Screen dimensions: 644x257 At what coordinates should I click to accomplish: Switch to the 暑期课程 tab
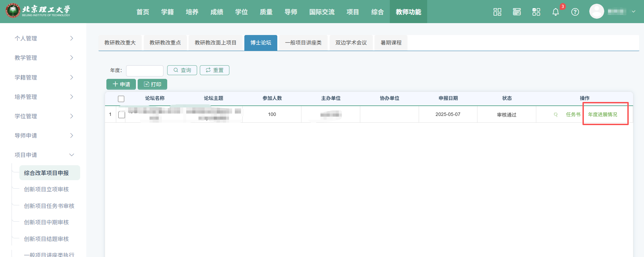[391, 43]
